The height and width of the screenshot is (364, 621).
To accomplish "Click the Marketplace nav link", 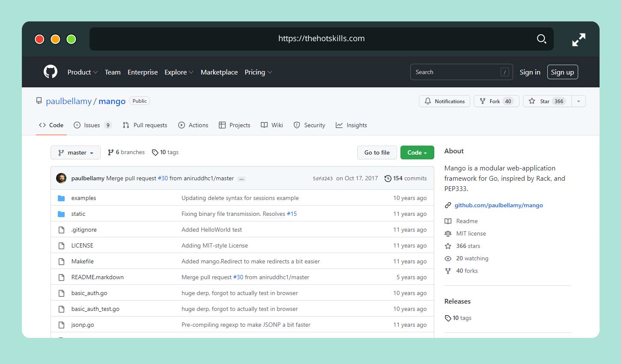I will click(219, 72).
